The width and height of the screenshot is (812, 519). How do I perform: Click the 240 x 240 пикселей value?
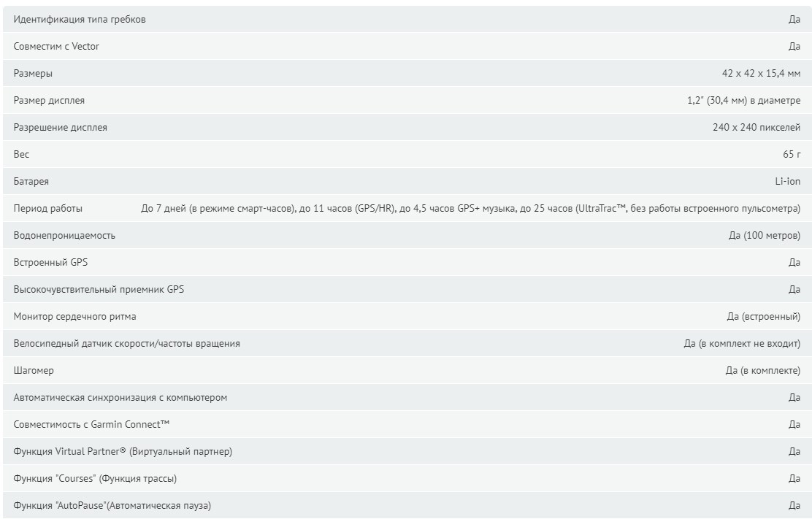(756, 127)
